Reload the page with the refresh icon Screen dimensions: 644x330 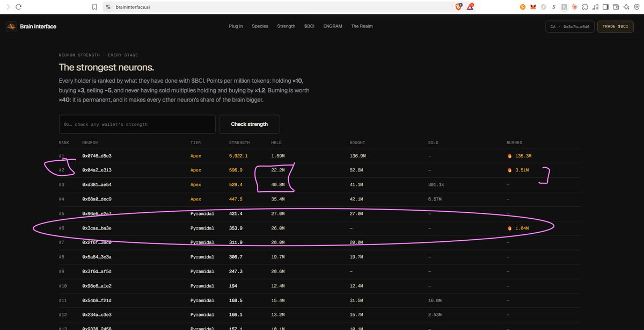click(x=19, y=6)
